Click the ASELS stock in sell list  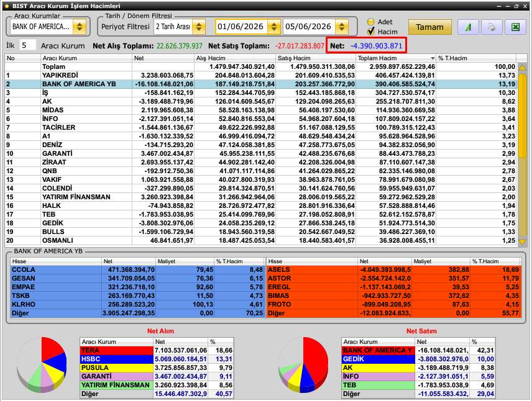tap(393, 270)
